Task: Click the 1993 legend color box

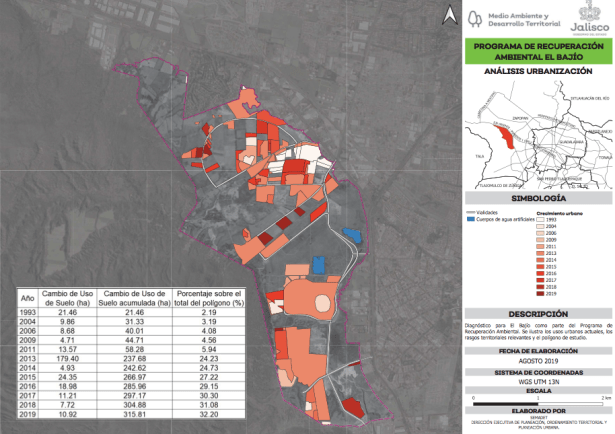Action: [x=541, y=220]
